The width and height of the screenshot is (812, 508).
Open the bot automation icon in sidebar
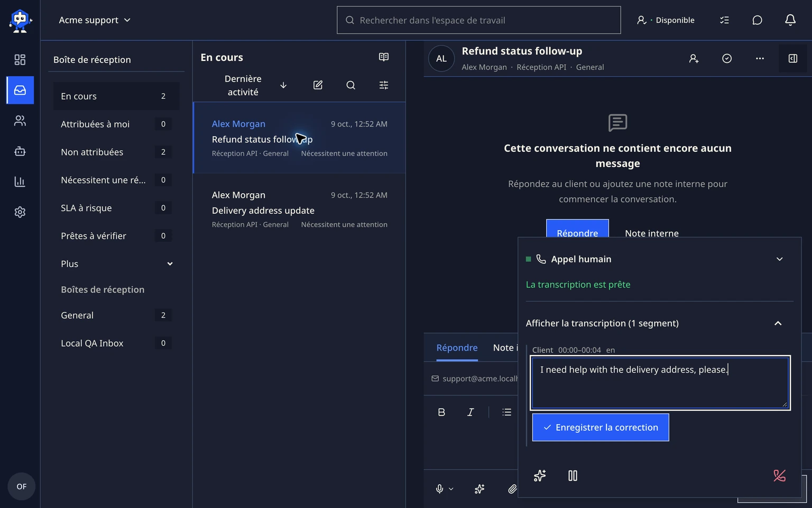point(20,151)
